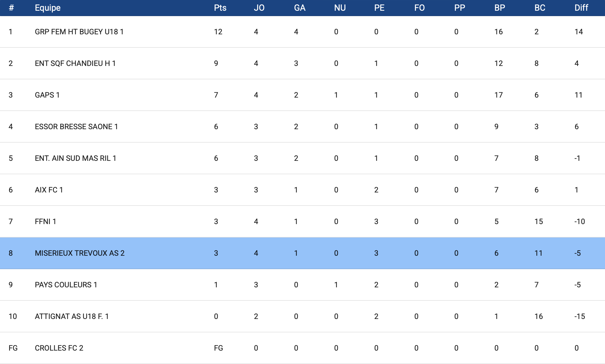Viewport: 605px width, 364px height.
Task: Select the GAPS 1 team name
Action: click(47, 95)
